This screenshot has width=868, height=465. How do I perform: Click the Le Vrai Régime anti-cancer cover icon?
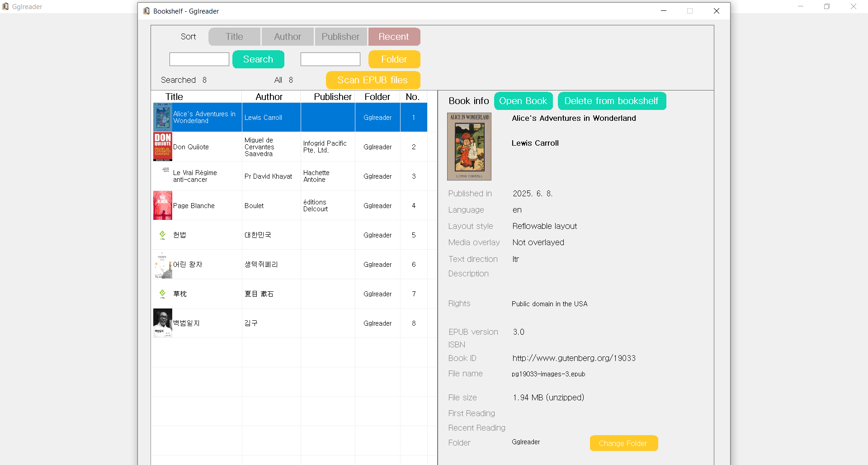click(165, 170)
